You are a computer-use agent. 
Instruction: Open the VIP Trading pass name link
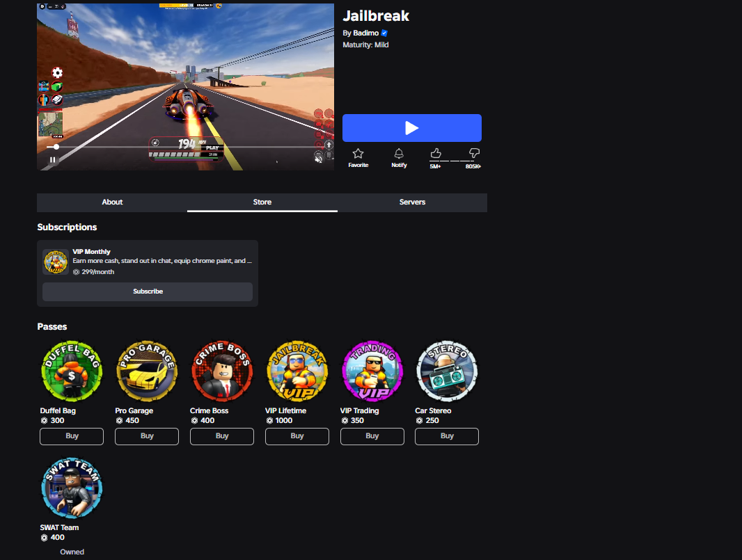tap(360, 410)
